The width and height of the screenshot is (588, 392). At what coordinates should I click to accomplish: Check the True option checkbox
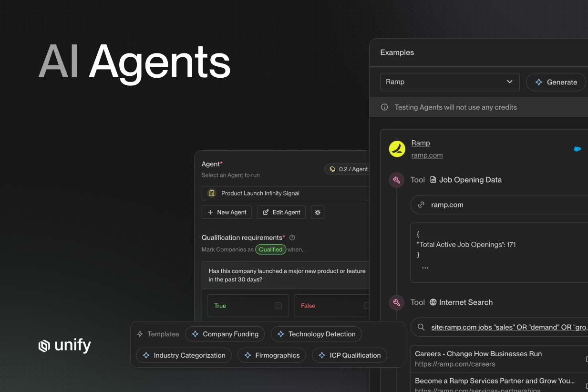pyautogui.click(x=278, y=306)
